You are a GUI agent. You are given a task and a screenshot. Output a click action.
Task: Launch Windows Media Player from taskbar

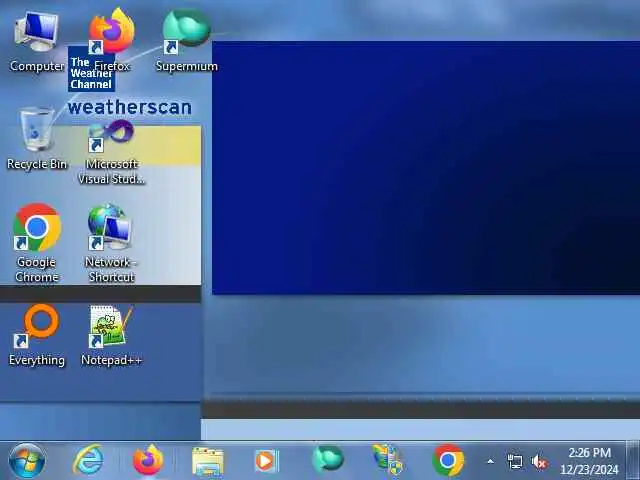point(267,461)
